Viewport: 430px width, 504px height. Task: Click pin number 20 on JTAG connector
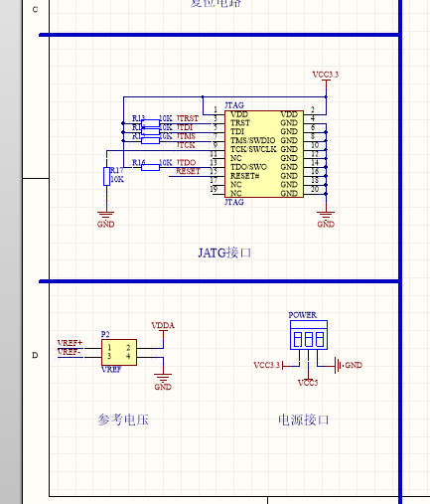[x=315, y=189]
